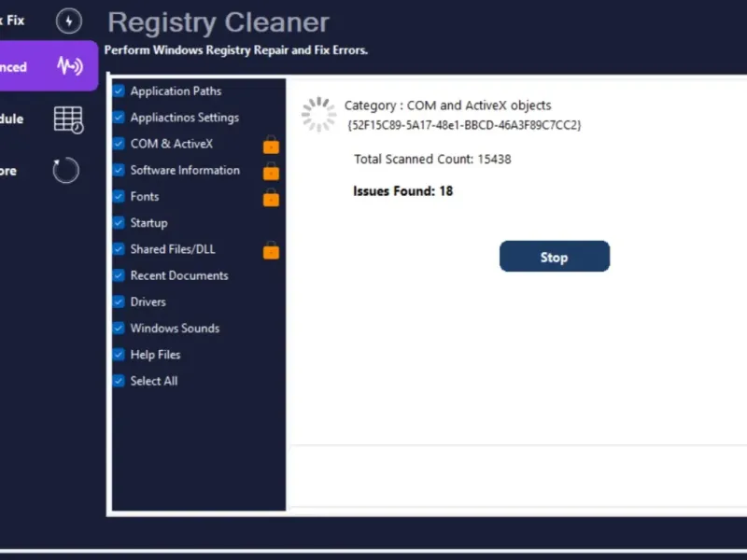Uncheck the Recent Documents checkbox
Screen dimensions: 747x560
coord(120,275)
